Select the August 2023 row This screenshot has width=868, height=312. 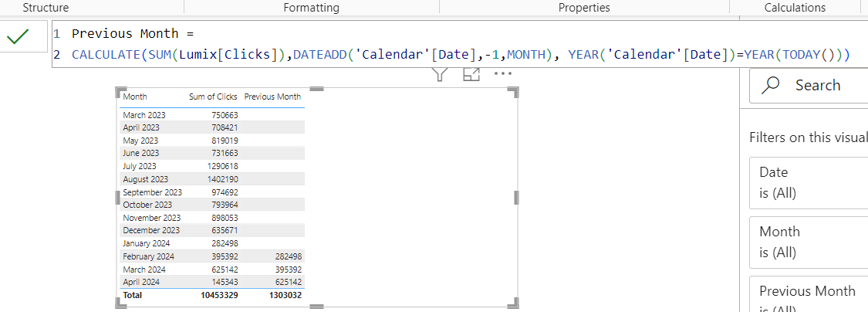pos(212,179)
